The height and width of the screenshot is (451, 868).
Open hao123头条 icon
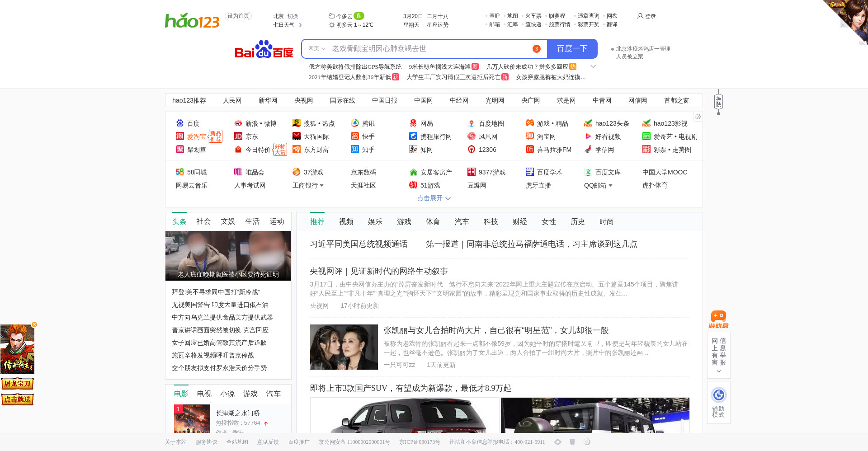(588, 123)
